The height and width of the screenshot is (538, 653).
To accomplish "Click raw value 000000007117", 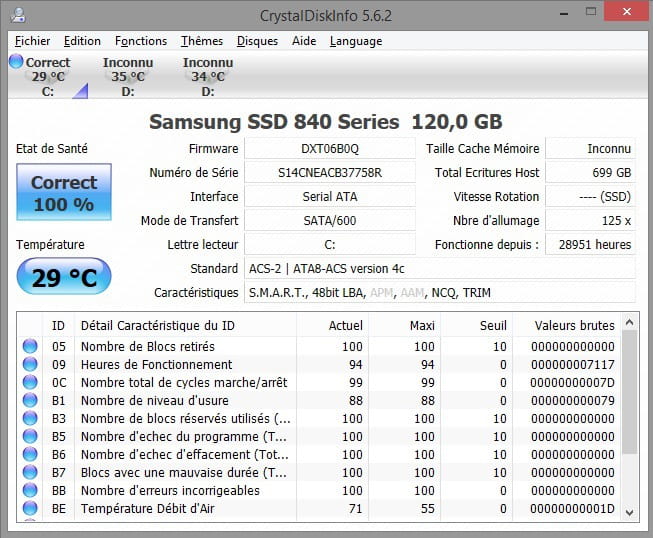I will 572,364.
